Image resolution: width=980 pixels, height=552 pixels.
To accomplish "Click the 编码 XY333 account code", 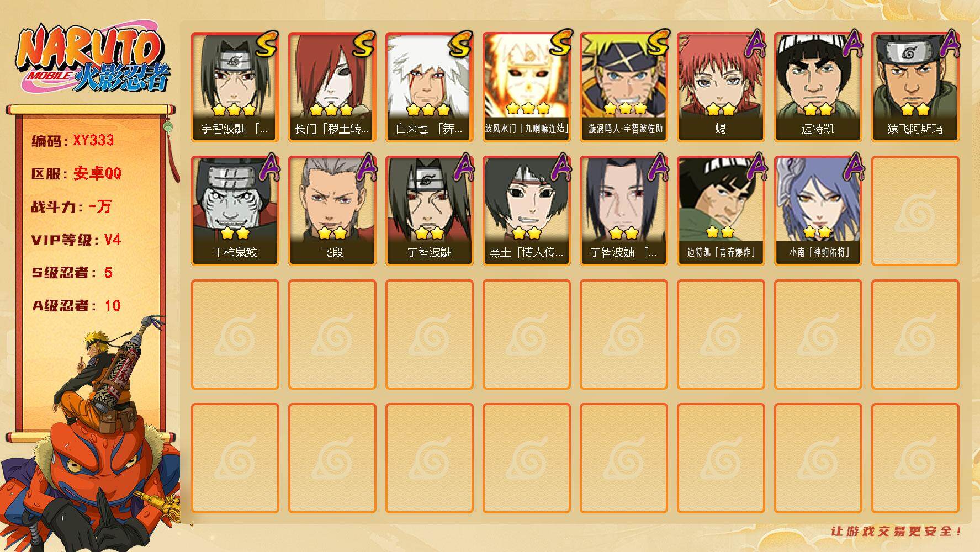I will [x=72, y=140].
